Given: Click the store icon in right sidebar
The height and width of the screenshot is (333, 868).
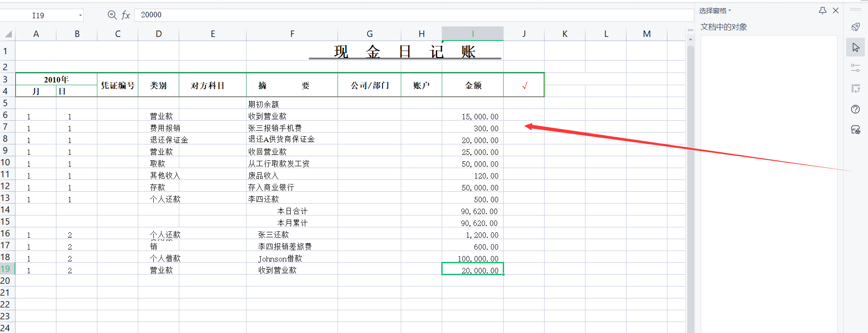Looking at the screenshot, I should tap(855, 130).
